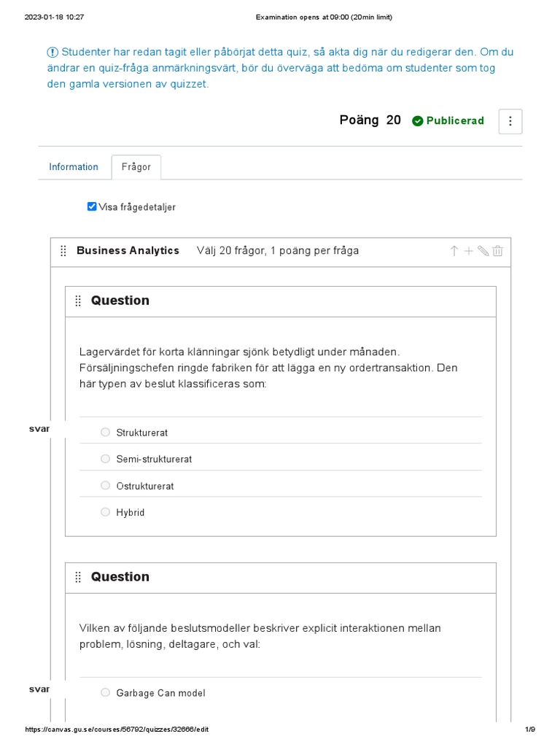
Task: Select the Garbage Can model option
Action: pos(106,692)
